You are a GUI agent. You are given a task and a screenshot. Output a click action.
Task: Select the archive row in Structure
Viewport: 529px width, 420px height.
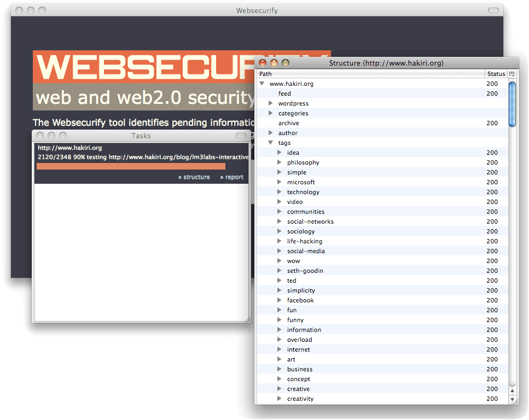pyautogui.click(x=382, y=123)
